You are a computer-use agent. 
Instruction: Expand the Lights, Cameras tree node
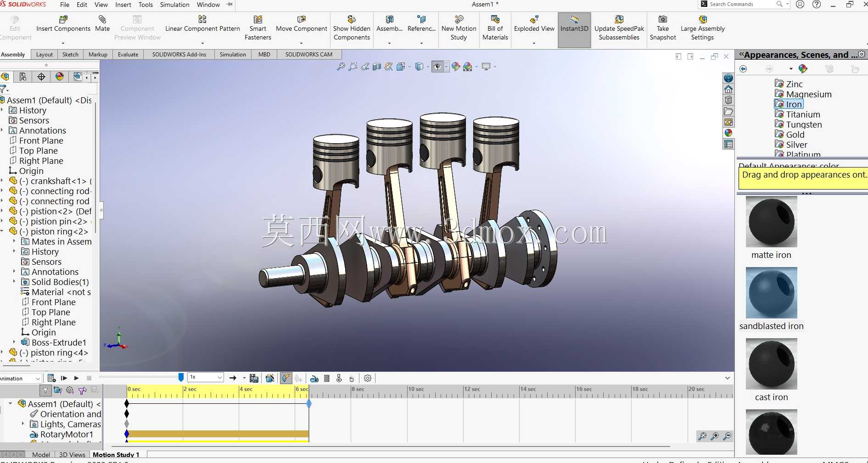[23, 424]
